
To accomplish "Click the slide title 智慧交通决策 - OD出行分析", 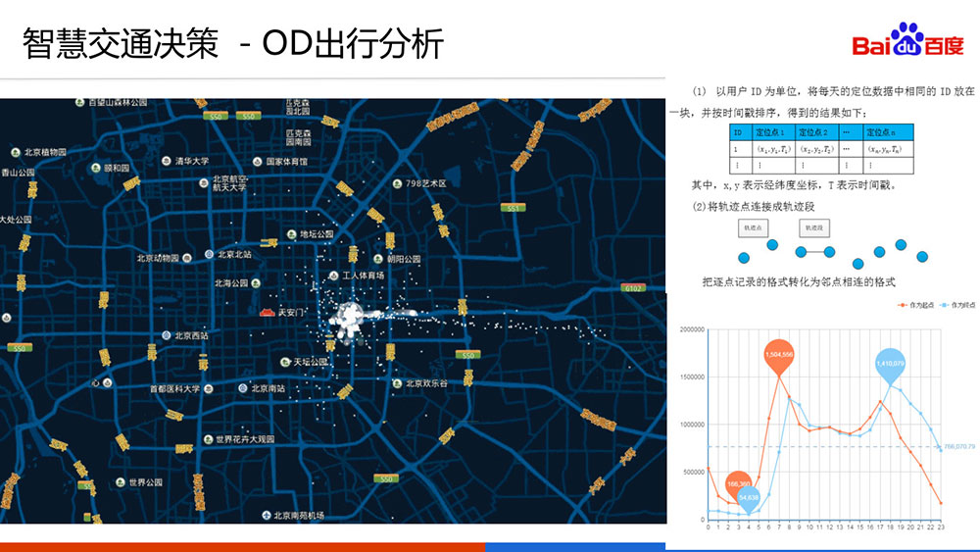I will click(233, 43).
